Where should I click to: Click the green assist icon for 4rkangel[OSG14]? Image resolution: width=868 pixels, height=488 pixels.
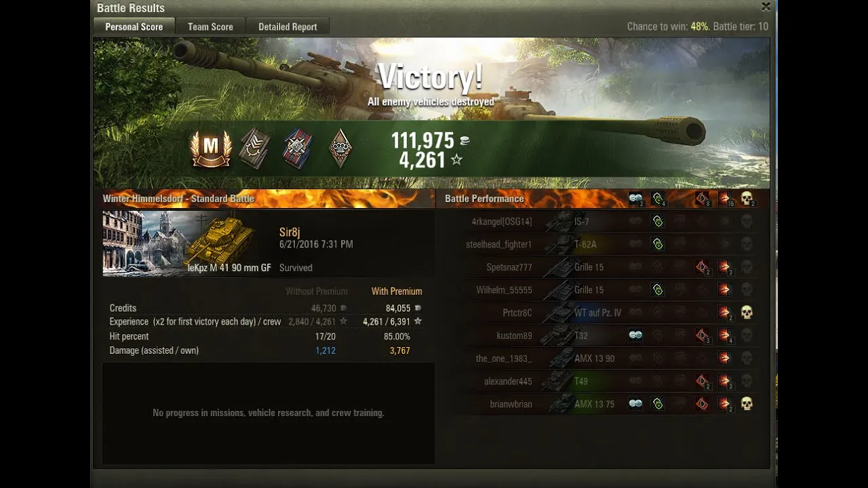[x=657, y=221]
